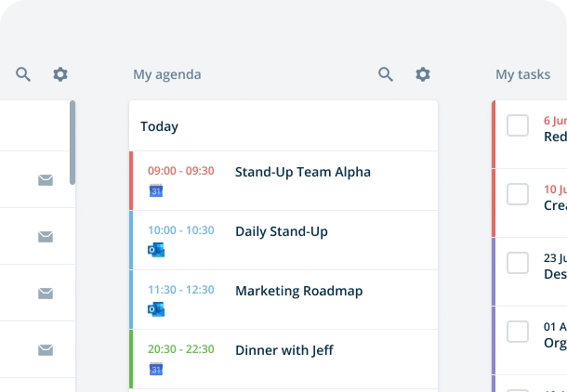Click Google Calendar icon under Stand-Up Team Alpha
567x392 pixels.
pos(156,190)
